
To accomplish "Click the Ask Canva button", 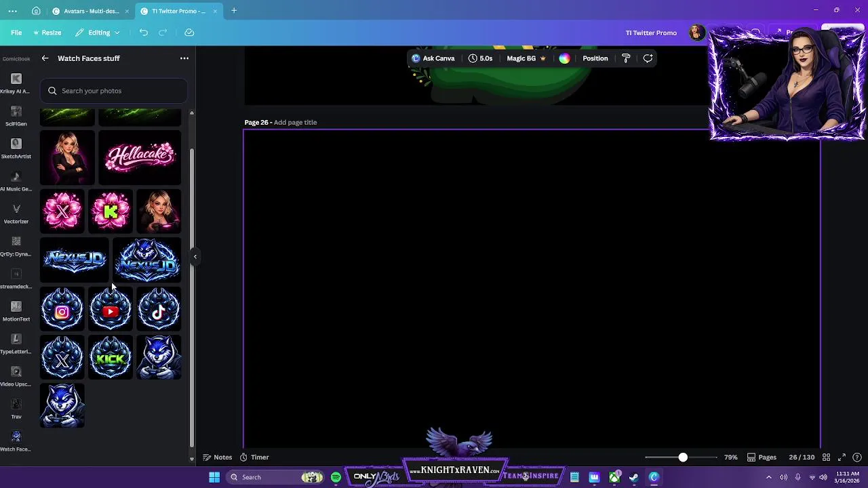I will point(433,58).
